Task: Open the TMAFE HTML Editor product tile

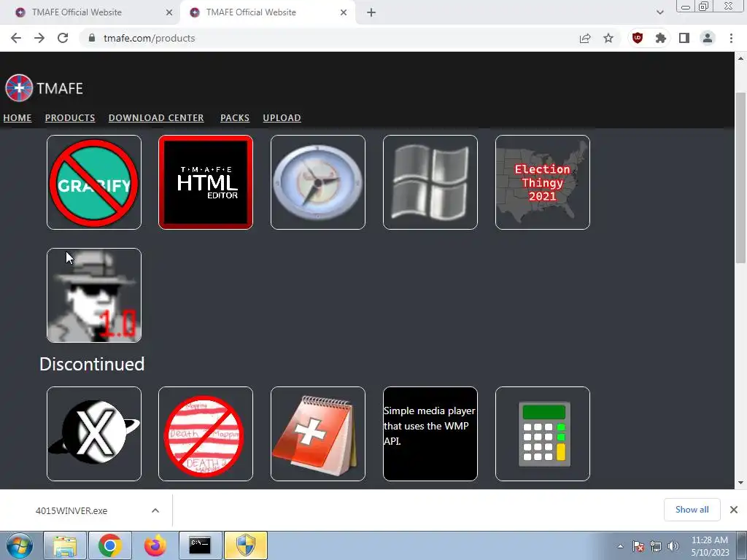Action: coord(206,182)
